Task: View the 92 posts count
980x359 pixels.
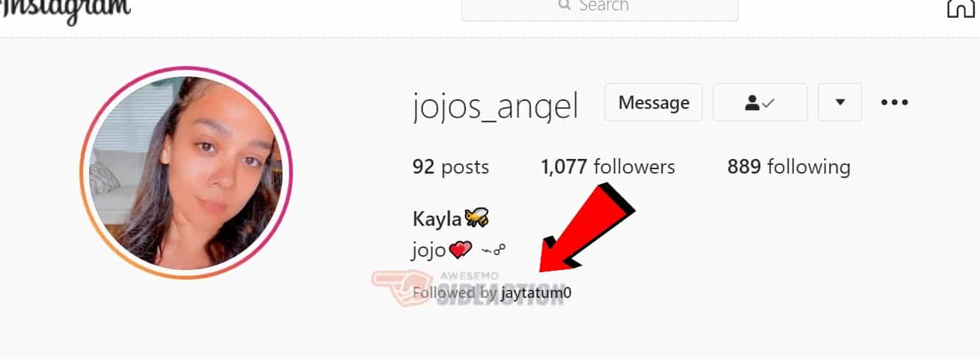Action: coord(450,167)
